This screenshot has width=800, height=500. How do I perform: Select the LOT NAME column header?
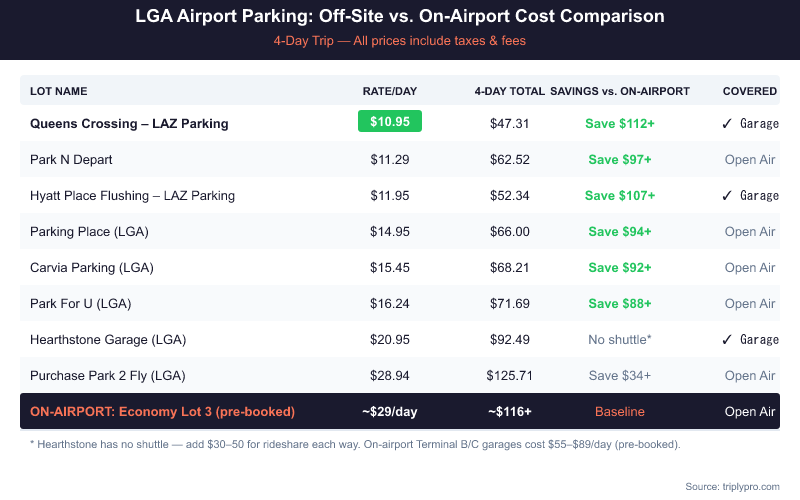(x=59, y=91)
